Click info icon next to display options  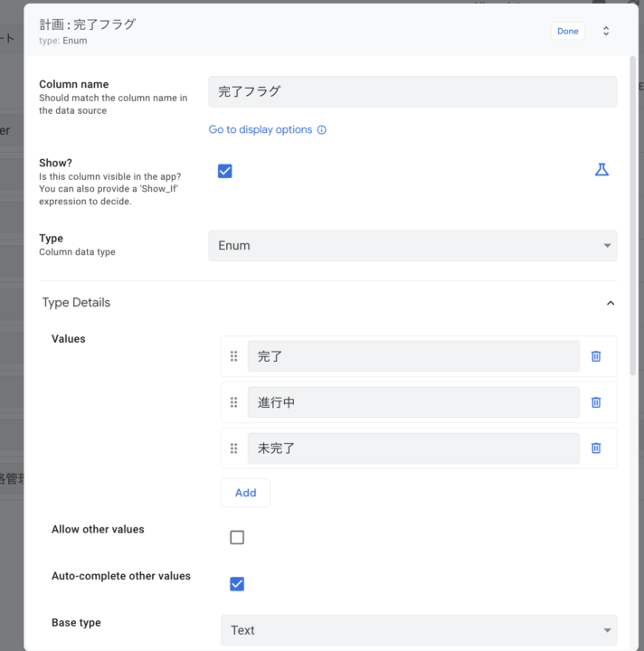tap(321, 130)
